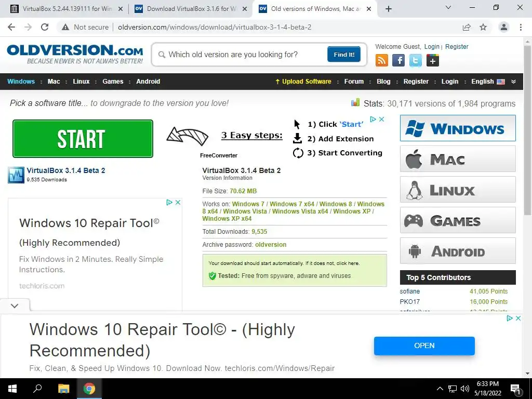
Task: Open the Mac menu item
Action: coord(54,82)
